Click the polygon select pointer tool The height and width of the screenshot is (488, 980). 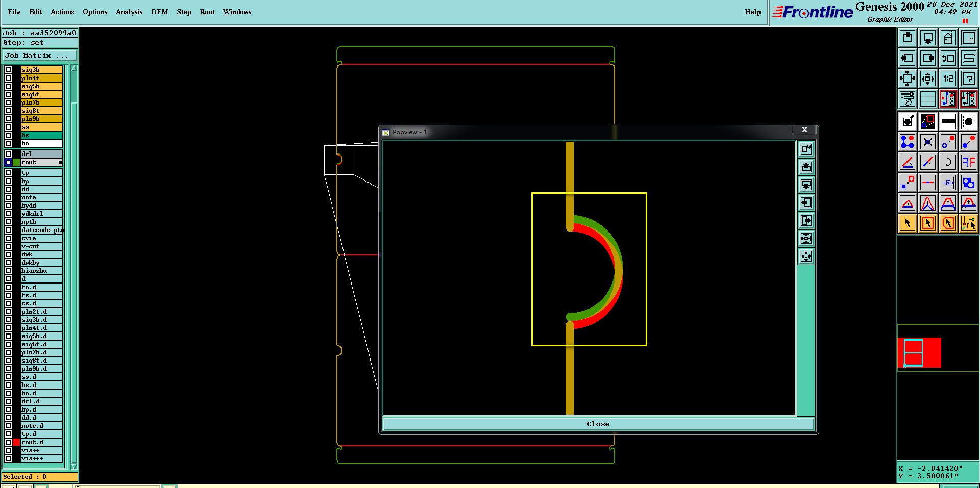click(x=948, y=223)
